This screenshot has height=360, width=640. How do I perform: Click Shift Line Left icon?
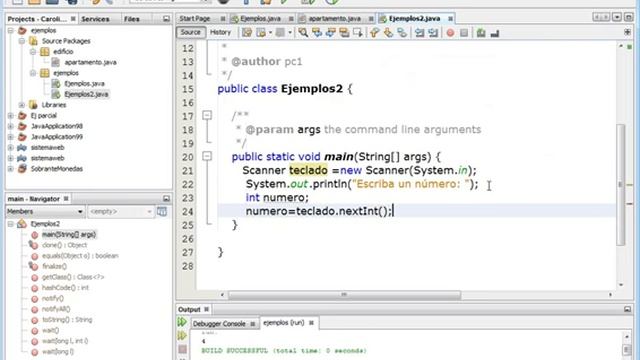[x=419, y=33]
